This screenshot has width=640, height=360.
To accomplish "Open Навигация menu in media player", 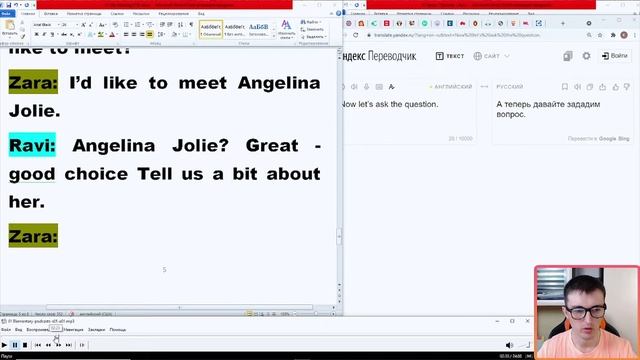I will pos(73,329).
